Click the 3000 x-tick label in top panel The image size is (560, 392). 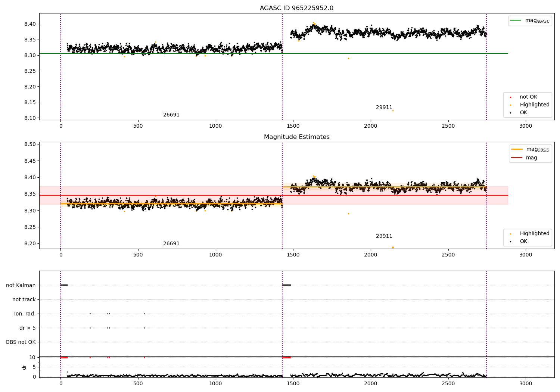pyautogui.click(x=526, y=126)
